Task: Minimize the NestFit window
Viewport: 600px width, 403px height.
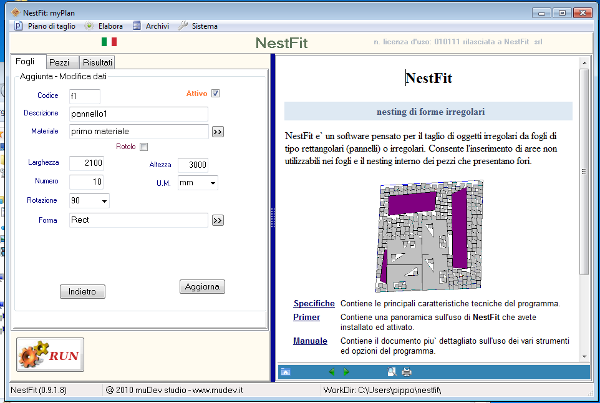Action: (541, 13)
